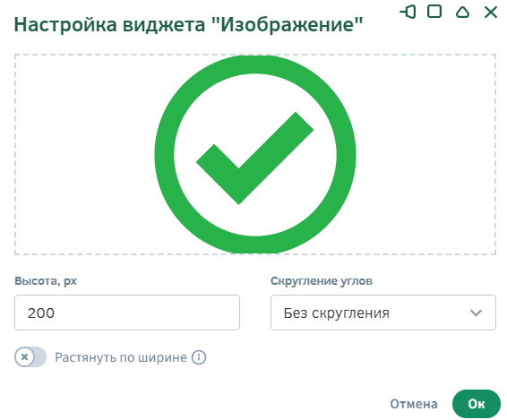Click the X knob inside the toggle

[24, 357]
